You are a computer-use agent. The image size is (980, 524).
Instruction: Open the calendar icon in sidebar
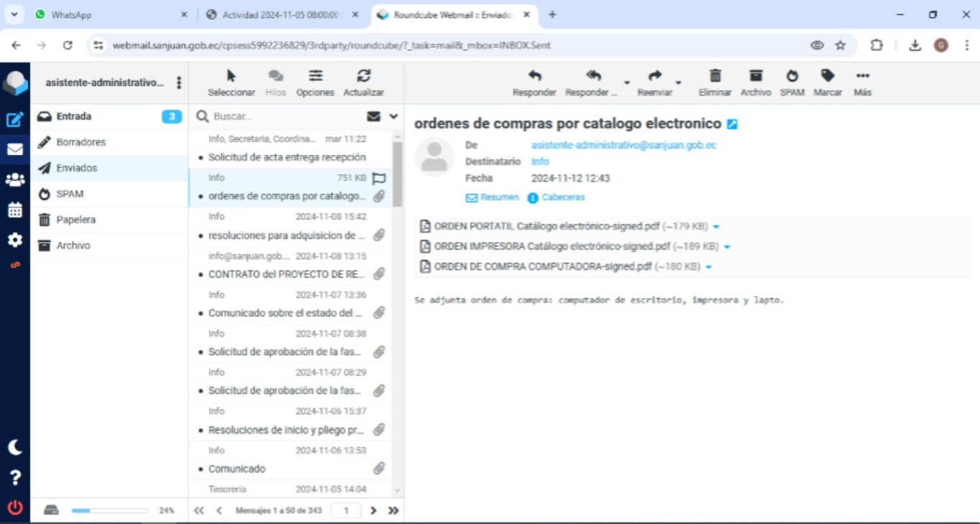(15, 210)
